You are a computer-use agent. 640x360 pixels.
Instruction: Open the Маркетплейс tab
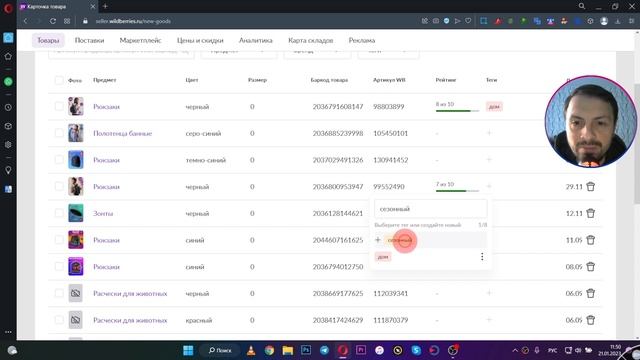(x=140, y=40)
